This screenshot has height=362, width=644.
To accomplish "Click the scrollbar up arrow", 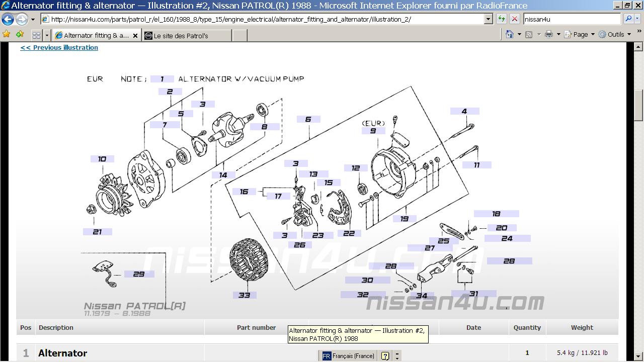I will [638, 47].
